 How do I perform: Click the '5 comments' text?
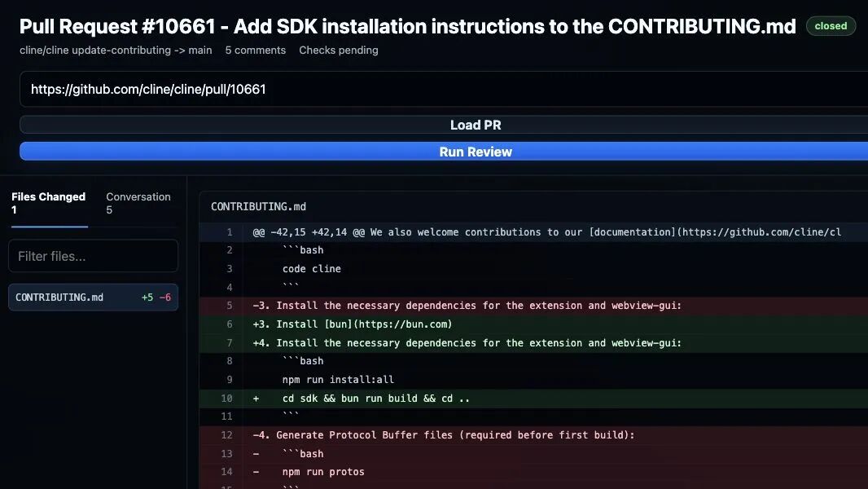coord(255,50)
